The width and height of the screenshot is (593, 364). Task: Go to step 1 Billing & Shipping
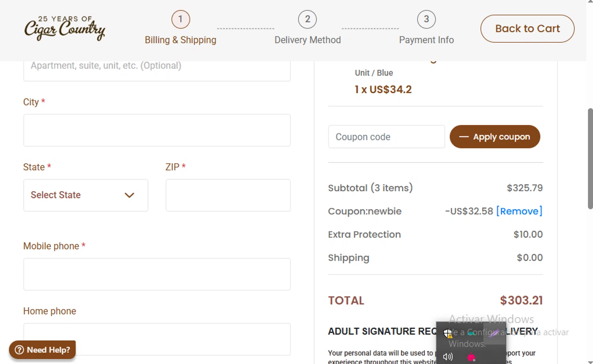(x=180, y=28)
